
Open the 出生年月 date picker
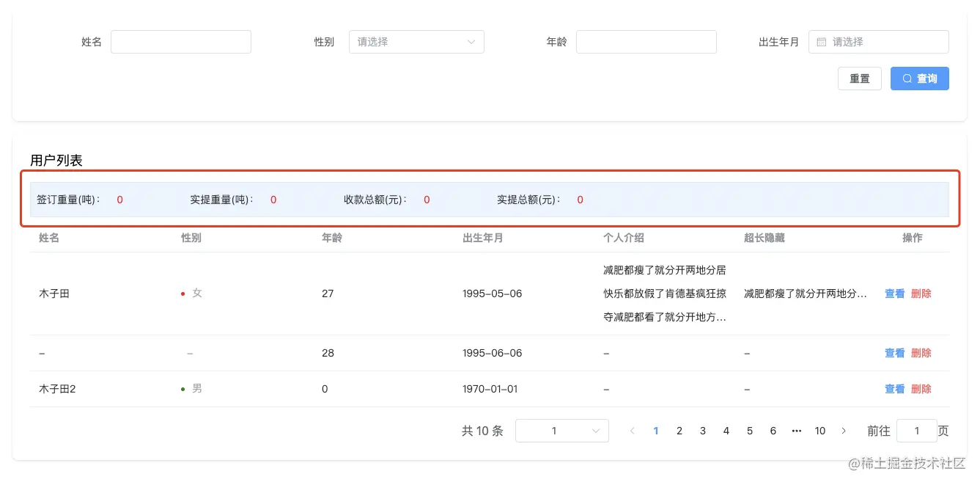[x=879, y=42]
